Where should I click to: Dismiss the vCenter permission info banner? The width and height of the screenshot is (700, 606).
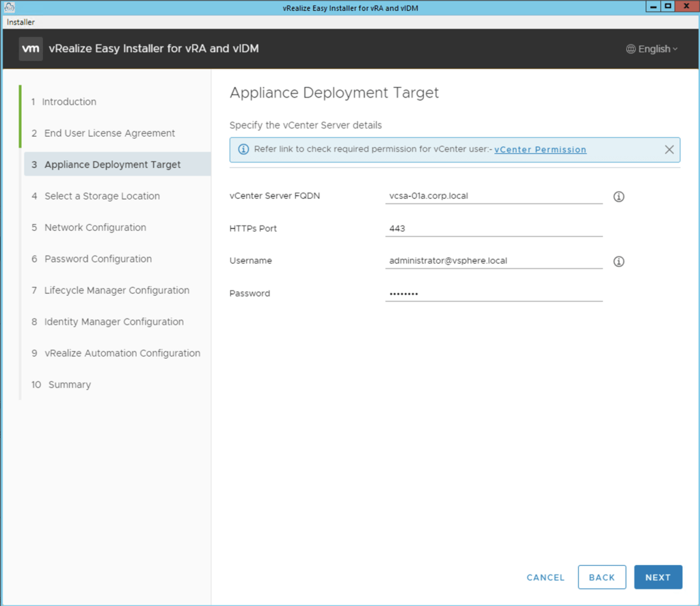click(669, 150)
